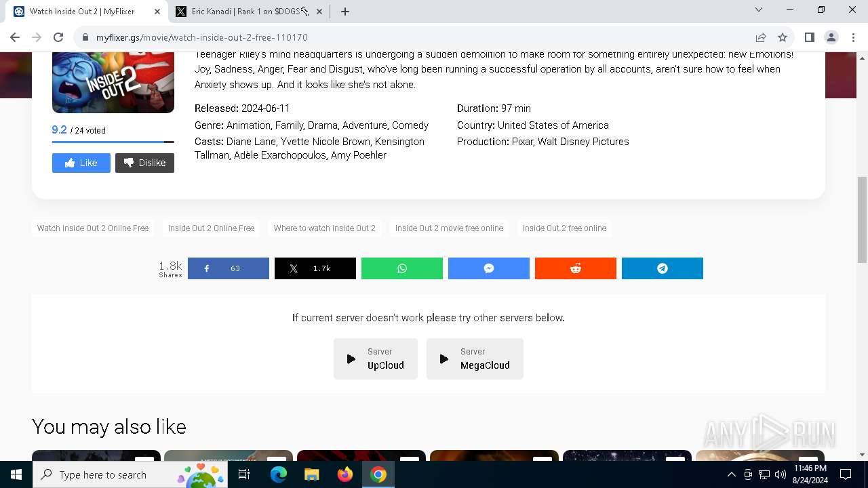The height and width of the screenshot is (488, 868).
Task: Play using Server MegaCloud
Action: point(475,359)
